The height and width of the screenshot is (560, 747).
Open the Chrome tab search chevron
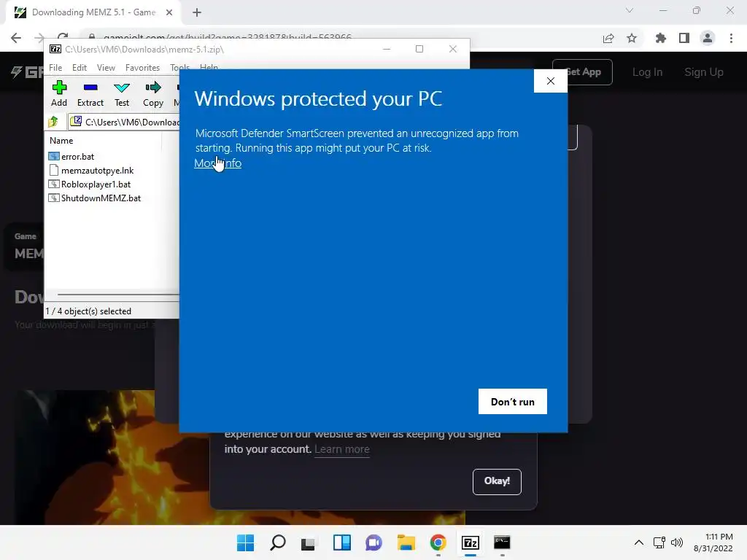(630, 10)
